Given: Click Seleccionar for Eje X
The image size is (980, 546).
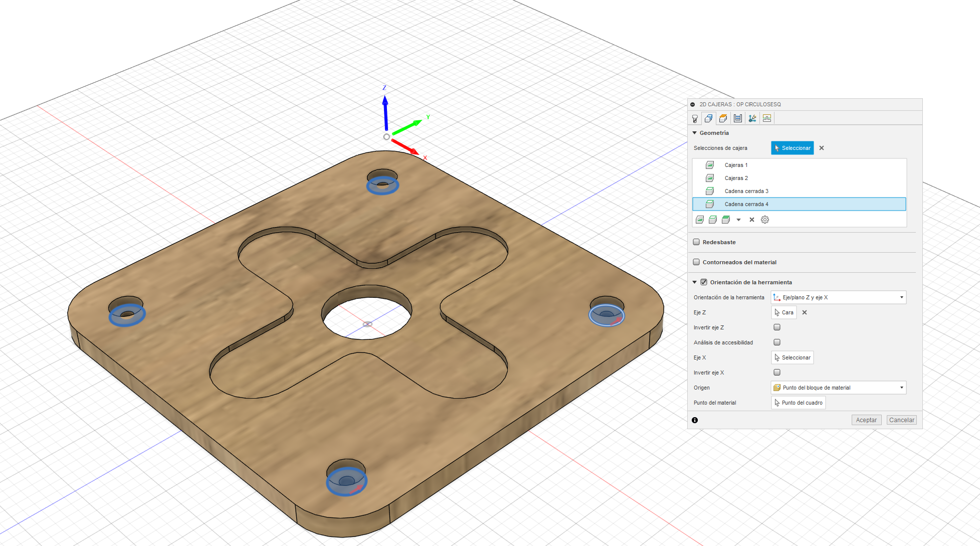Looking at the screenshot, I should pyautogui.click(x=792, y=357).
